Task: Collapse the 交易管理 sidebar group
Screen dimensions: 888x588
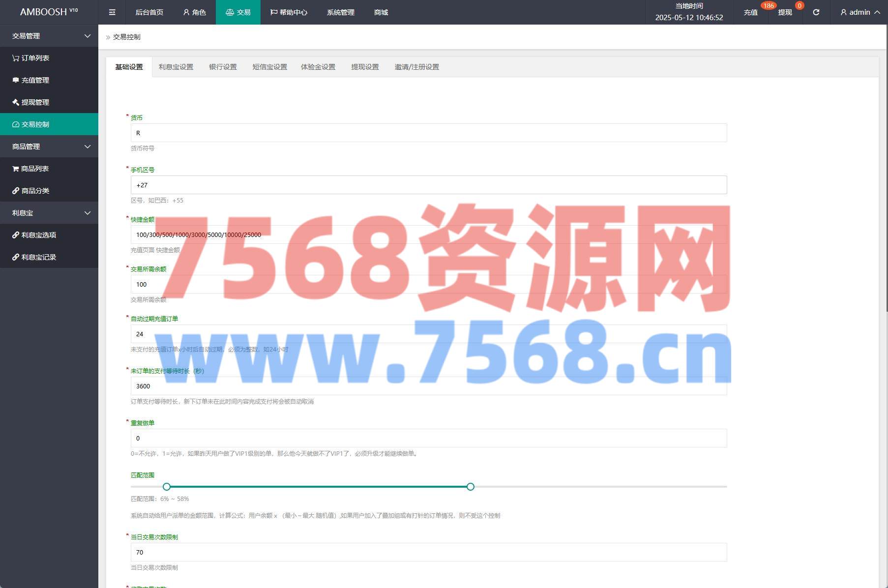Action: point(49,36)
